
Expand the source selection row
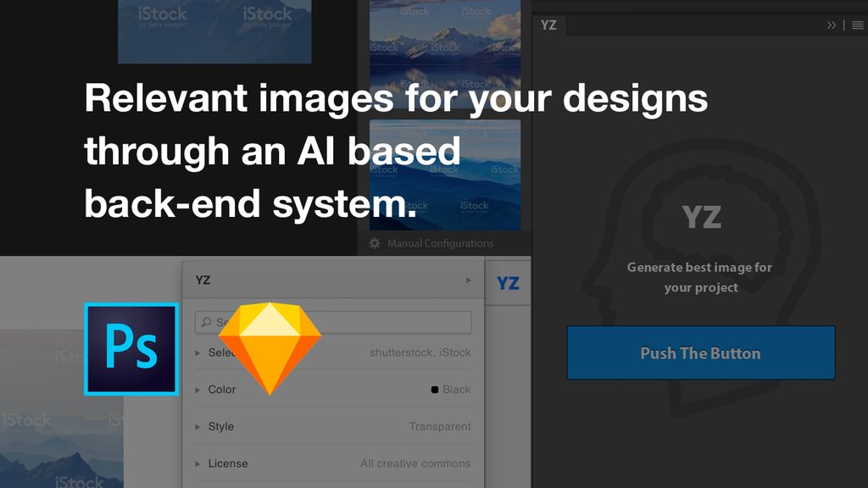tap(333, 352)
